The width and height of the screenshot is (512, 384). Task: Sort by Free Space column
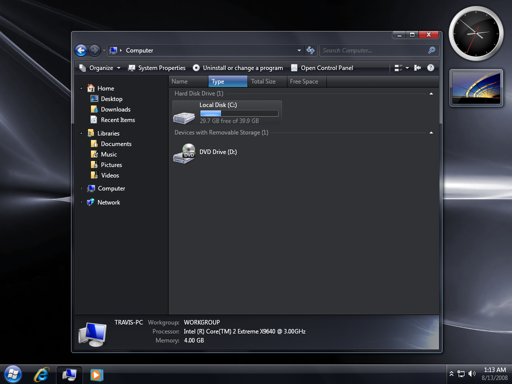[307, 82]
